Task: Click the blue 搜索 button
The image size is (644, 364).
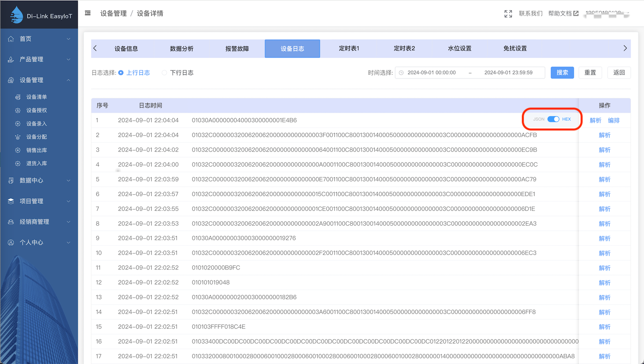Action: pyautogui.click(x=562, y=72)
